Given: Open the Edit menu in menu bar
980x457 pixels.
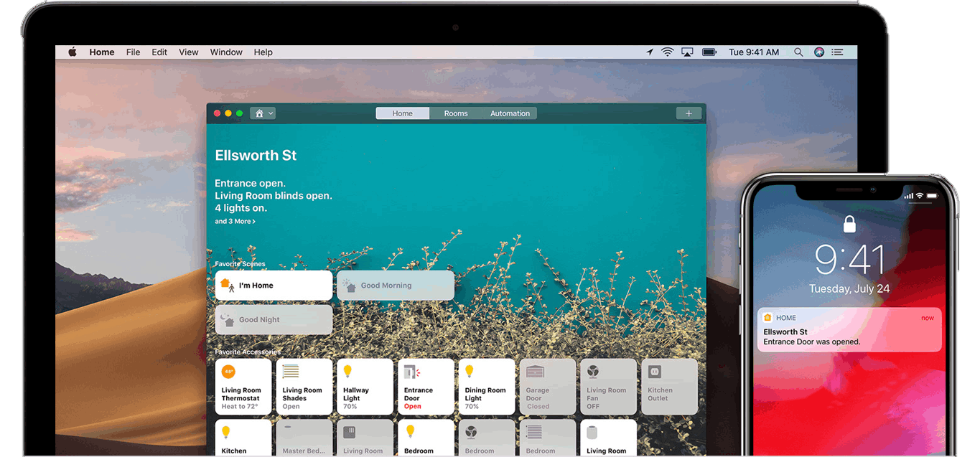Looking at the screenshot, I should 159,52.
